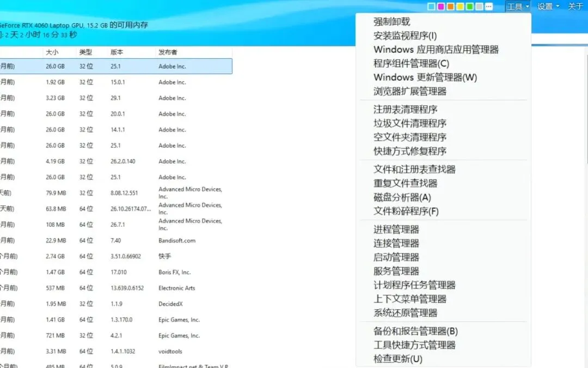Sort list by 版本 column header

click(131, 52)
